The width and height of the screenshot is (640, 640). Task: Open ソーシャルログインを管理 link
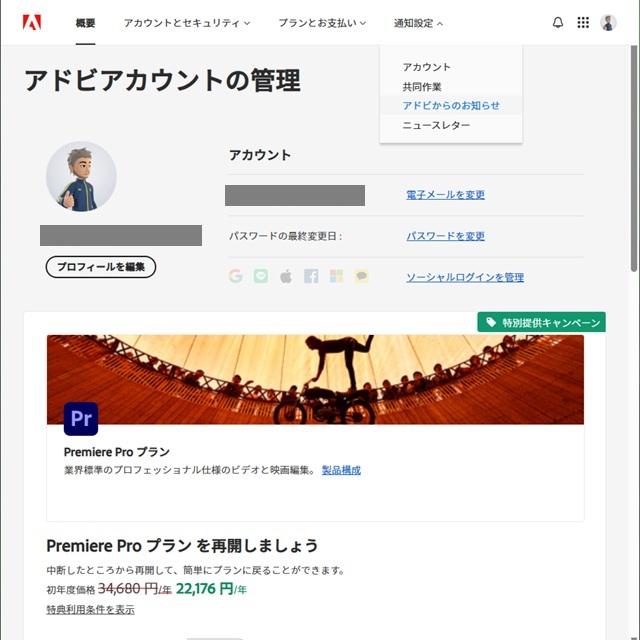[465, 278]
